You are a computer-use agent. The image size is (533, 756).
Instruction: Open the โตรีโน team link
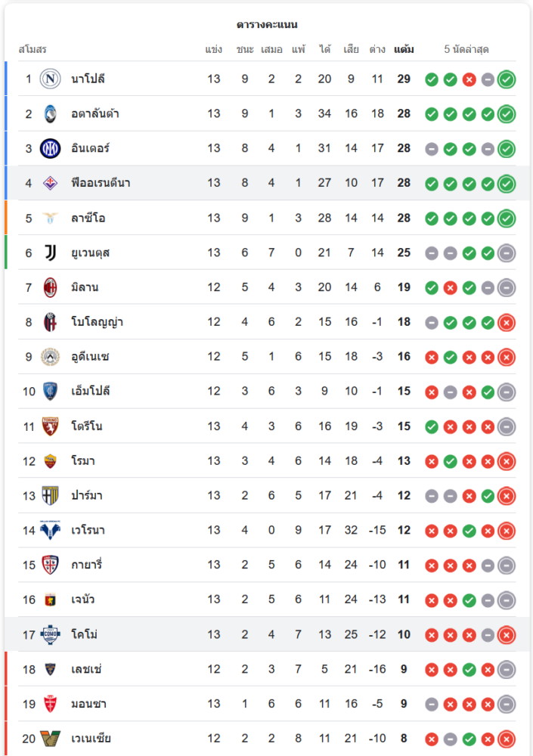86,426
